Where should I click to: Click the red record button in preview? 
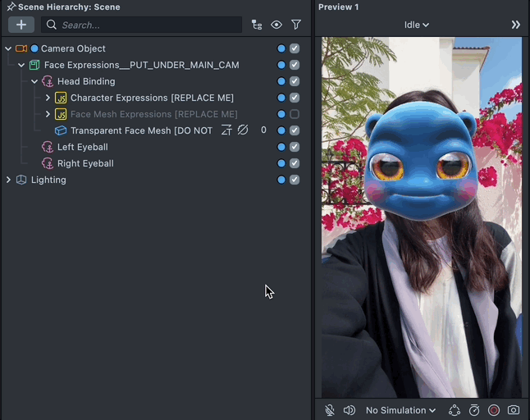coord(494,410)
